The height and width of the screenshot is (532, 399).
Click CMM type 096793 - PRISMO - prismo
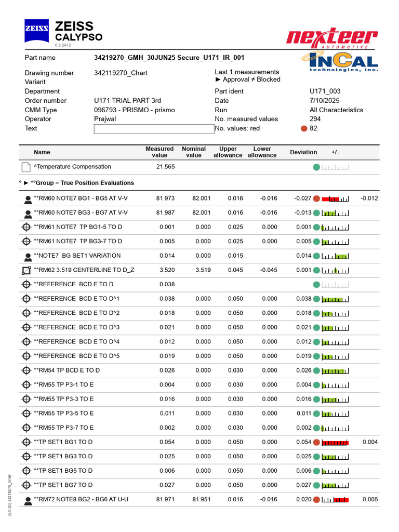click(x=135, y=110)
